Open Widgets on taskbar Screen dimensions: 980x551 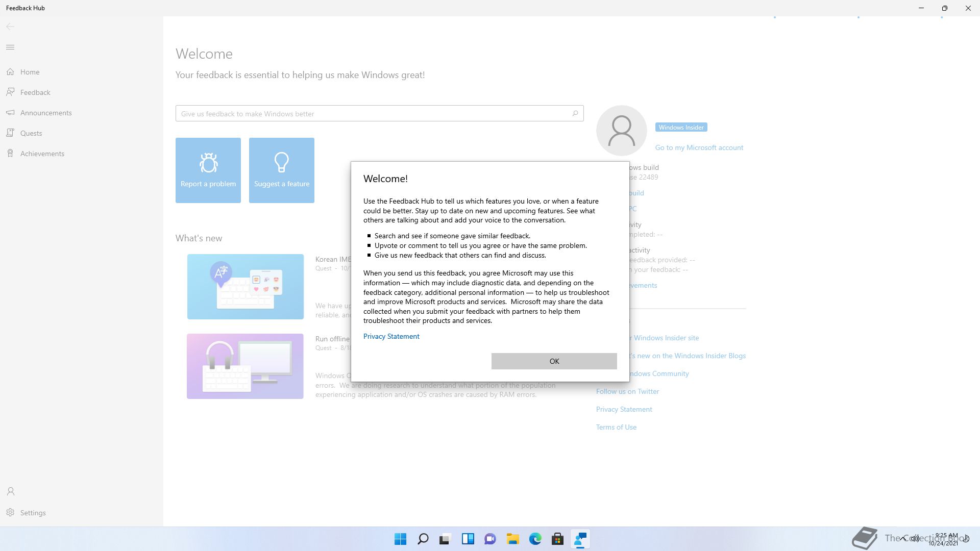468,539
